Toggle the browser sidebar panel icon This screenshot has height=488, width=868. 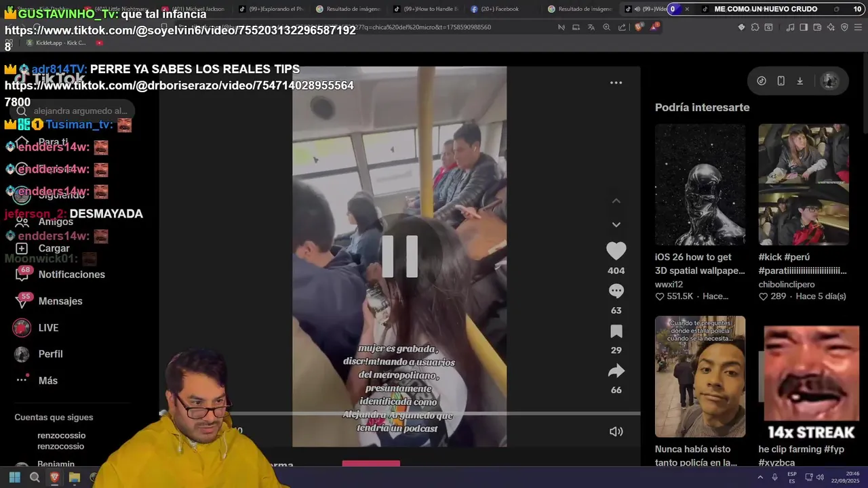[x=804, y=27]
